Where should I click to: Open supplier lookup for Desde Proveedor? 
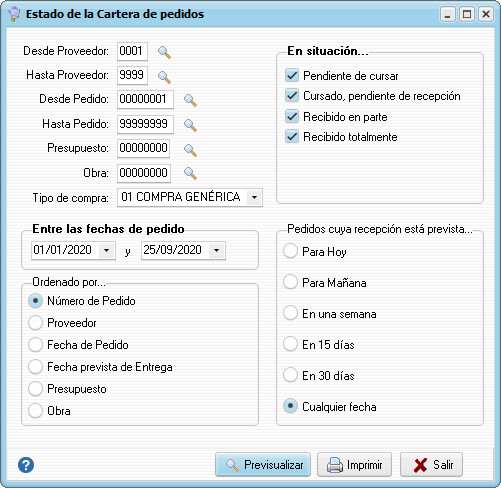coord(164,52)
